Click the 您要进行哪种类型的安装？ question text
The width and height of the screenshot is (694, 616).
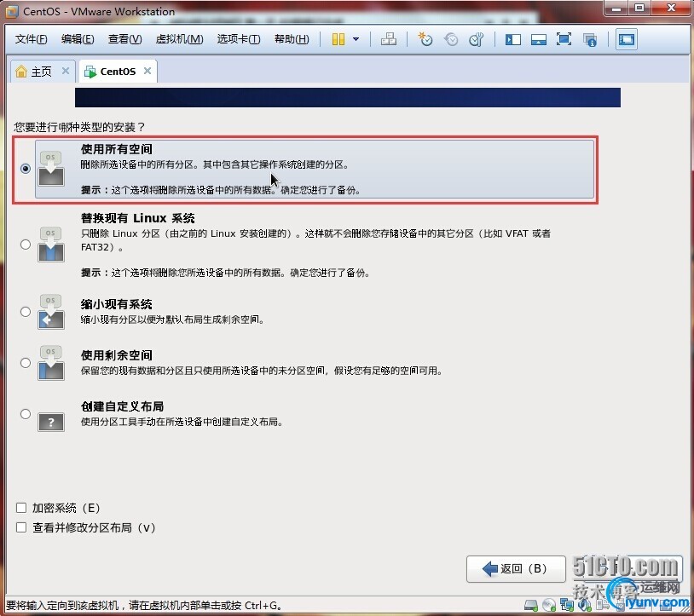click(79, 127)
